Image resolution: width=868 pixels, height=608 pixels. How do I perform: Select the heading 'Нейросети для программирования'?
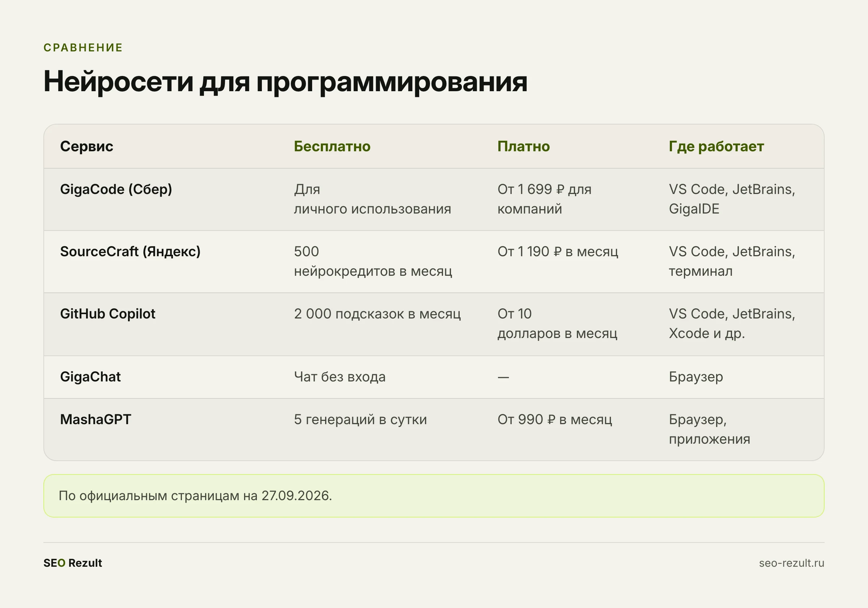coord(285,81)
